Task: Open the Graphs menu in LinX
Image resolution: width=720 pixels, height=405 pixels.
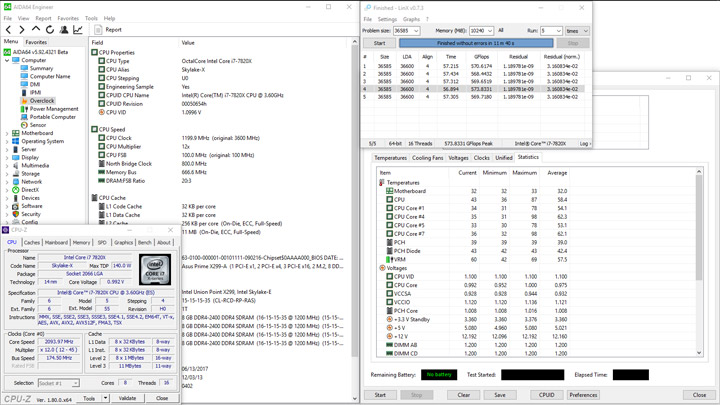Action: pos(411,19)
